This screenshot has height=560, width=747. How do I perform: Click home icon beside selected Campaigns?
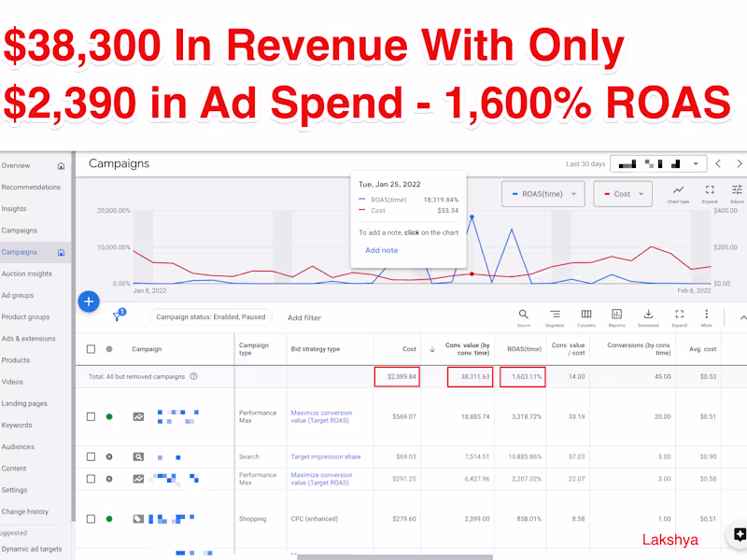[61, 252]
